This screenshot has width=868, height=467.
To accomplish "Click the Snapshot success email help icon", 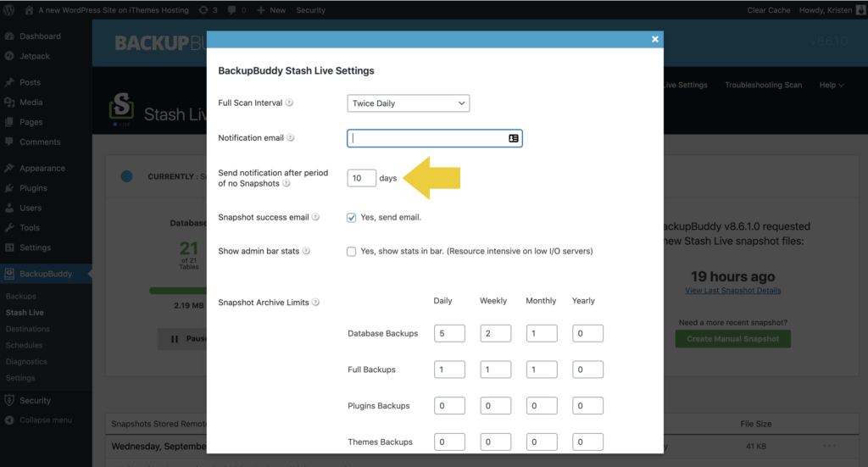I will (x=315, y=217).
